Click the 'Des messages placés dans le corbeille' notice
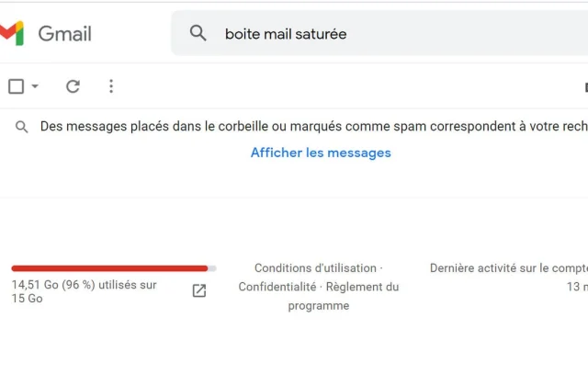588x386 pixels. (x=314, y=127)
